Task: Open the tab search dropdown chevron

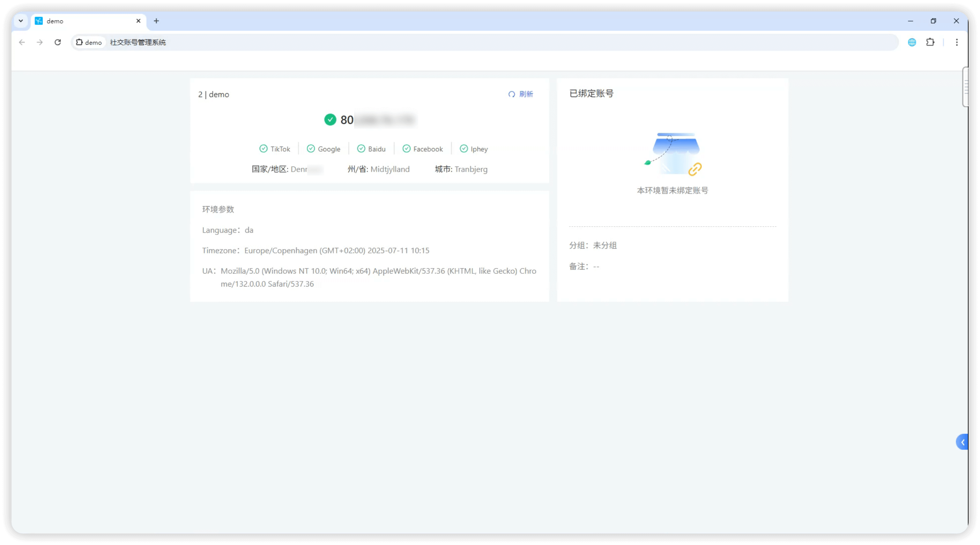Action: tap(21, 21)
